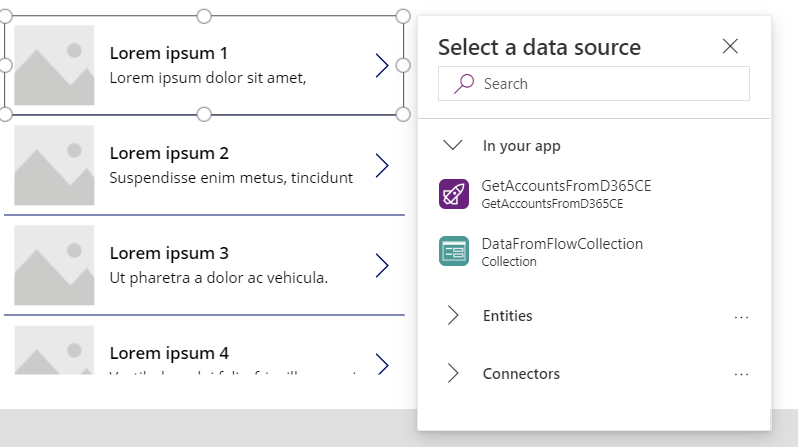The width and height of the screenshot is (798, 447).
Task: Open Connectors more options ellipsis
Action: tap(741, 374)
